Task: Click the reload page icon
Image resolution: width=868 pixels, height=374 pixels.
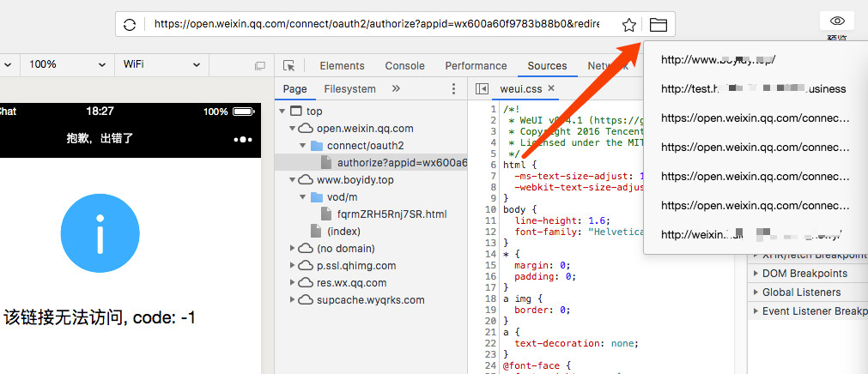Action: coord(130,24)
